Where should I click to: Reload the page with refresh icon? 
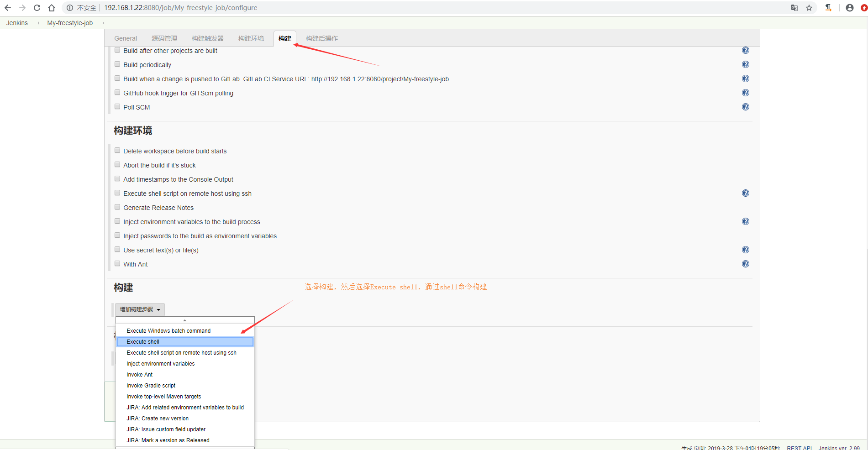pos(37,8)
